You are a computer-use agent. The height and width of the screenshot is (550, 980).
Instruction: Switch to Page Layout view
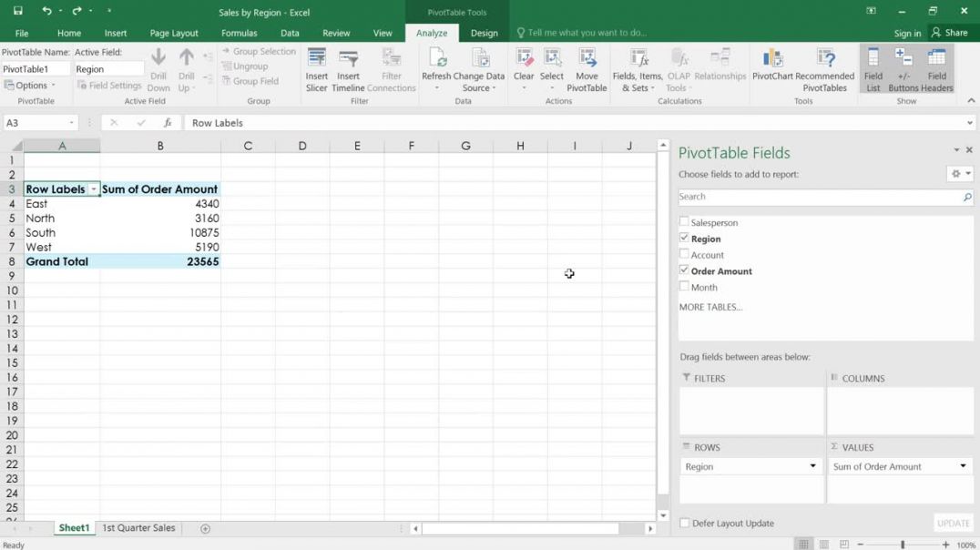(823, 545)
